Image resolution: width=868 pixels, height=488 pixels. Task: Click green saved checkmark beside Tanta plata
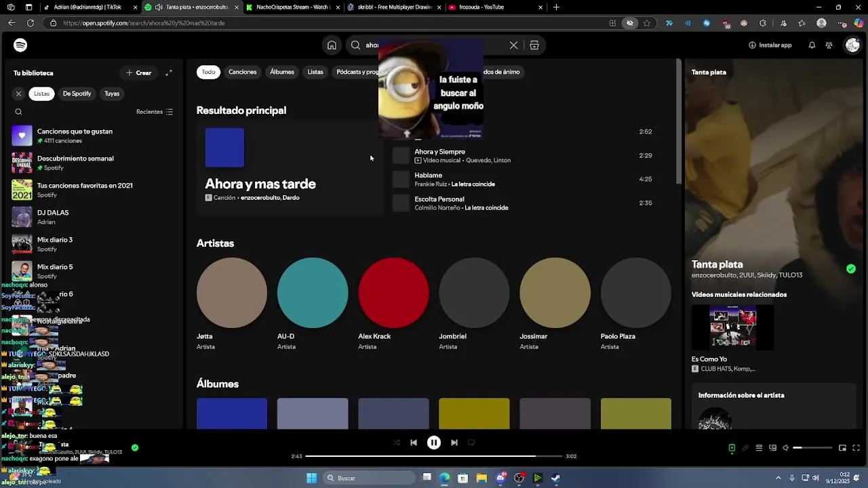tap(851, 269)
